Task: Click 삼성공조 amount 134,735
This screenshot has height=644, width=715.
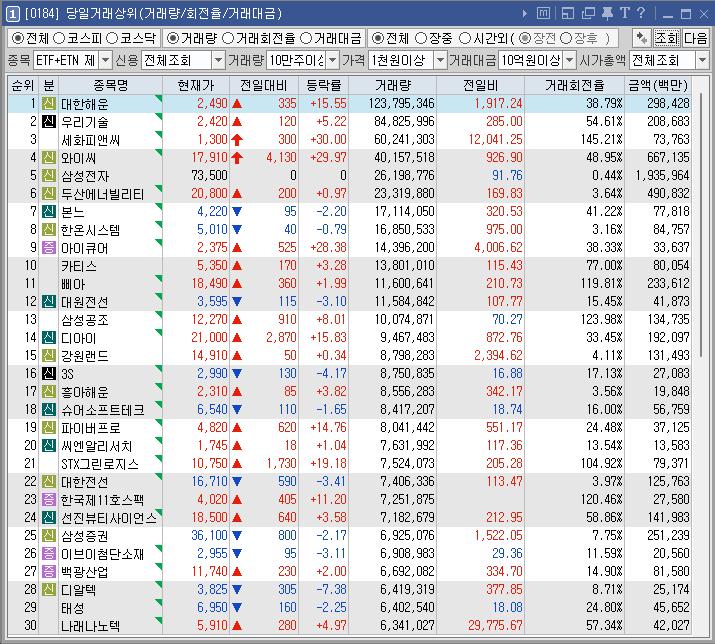Action: [x=668, y=319]
